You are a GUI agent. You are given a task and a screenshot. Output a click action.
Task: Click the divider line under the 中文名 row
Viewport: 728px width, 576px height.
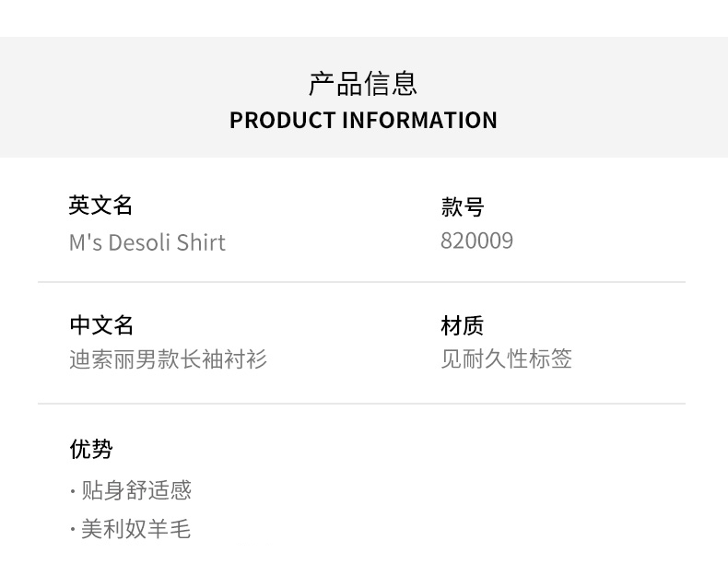361,404
